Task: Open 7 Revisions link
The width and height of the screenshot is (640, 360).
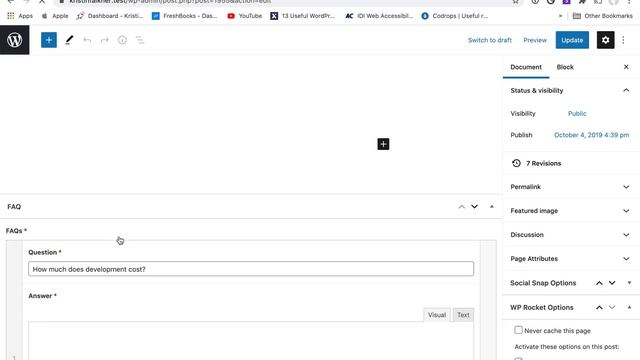Action: (543, 163)
